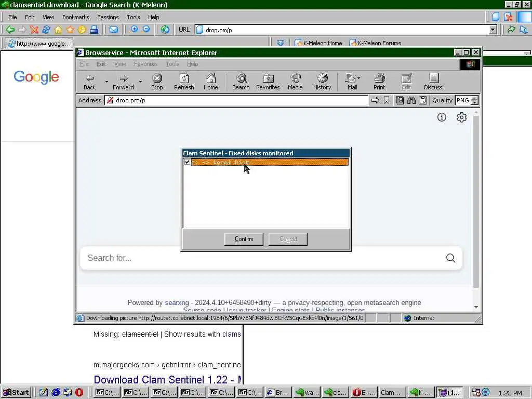
Task: Select the c: -> Local Disk list row
Action: [270, 162]
